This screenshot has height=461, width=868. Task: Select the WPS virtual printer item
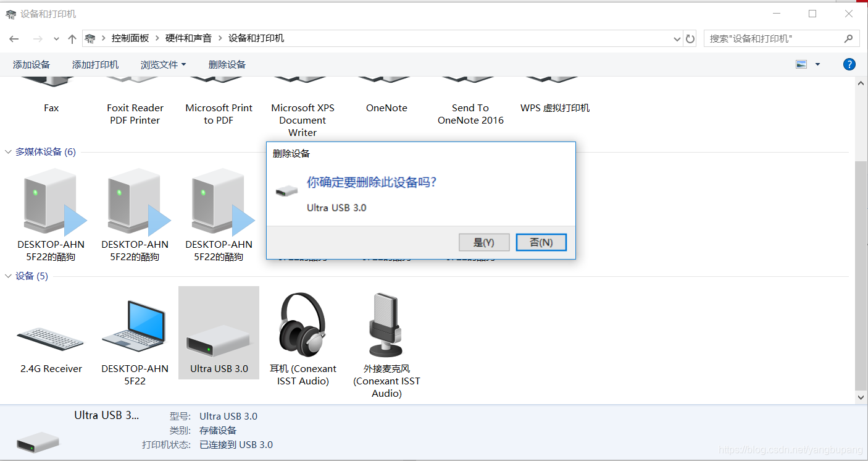coord(554,108)
